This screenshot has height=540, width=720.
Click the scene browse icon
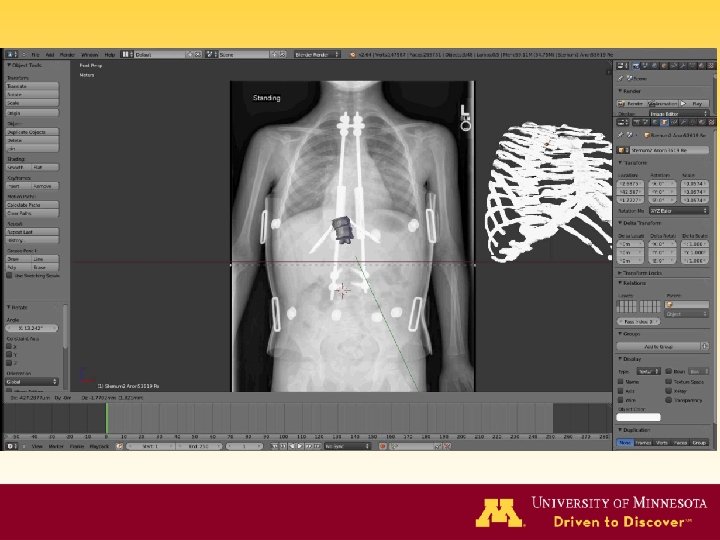pos(211,54)
